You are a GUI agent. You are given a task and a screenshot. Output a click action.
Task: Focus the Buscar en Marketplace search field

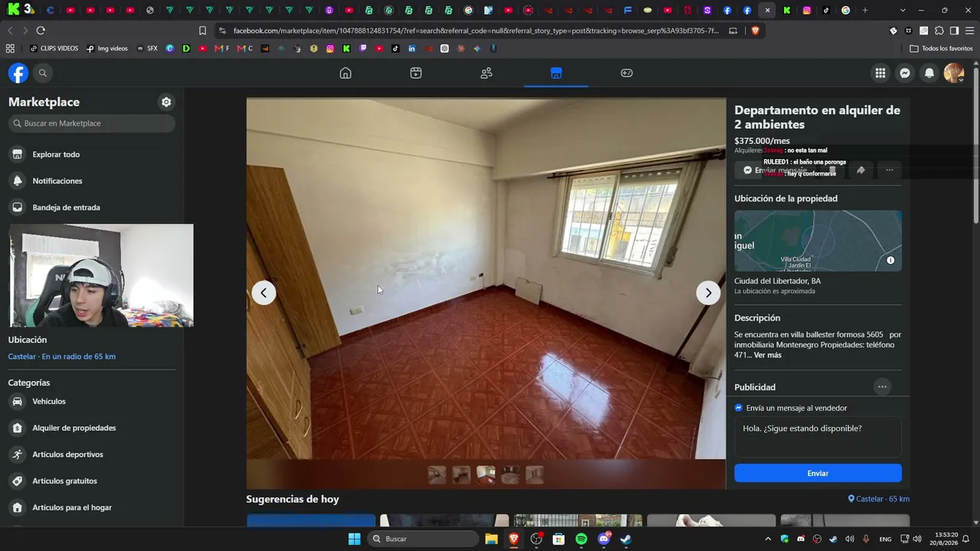tap(92, 123)
